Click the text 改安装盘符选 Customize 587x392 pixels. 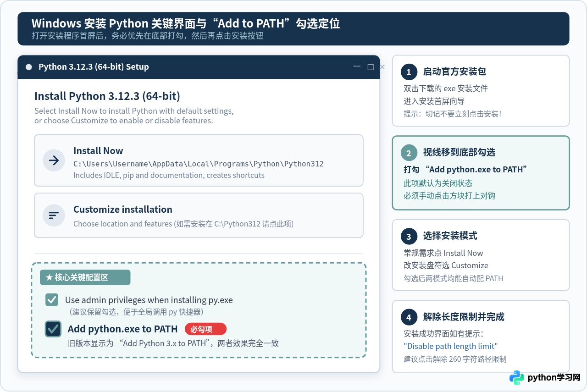pyautogui.click(x=446, y=265)
